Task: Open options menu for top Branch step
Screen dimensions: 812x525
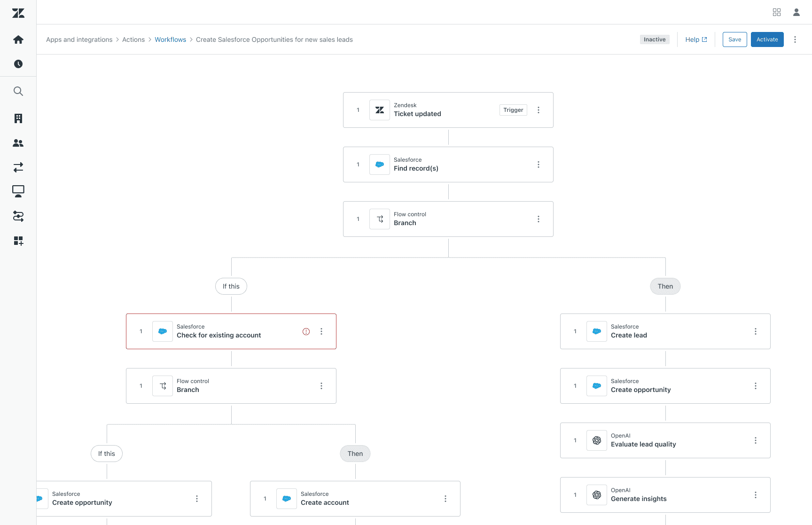Action: [539, 219]
